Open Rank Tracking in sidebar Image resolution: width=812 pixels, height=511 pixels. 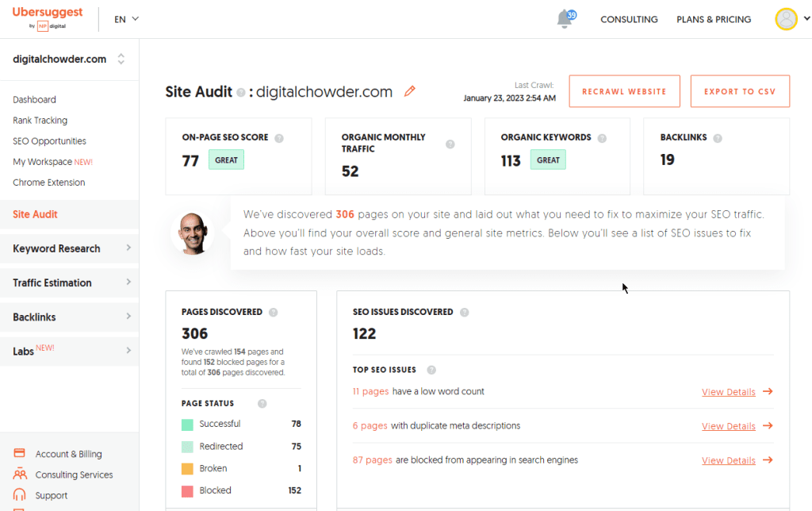coord(40,121)
